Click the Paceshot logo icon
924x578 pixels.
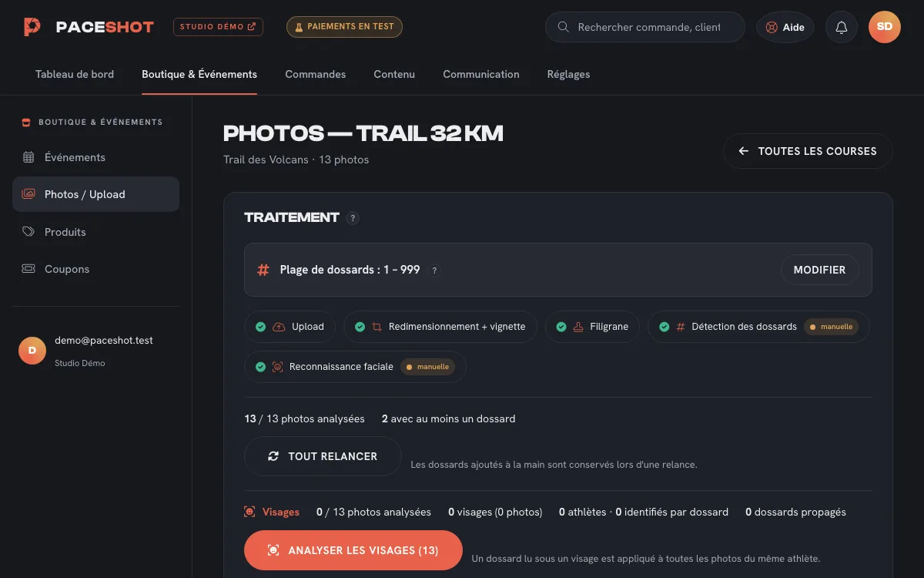[x=32, y=27]
